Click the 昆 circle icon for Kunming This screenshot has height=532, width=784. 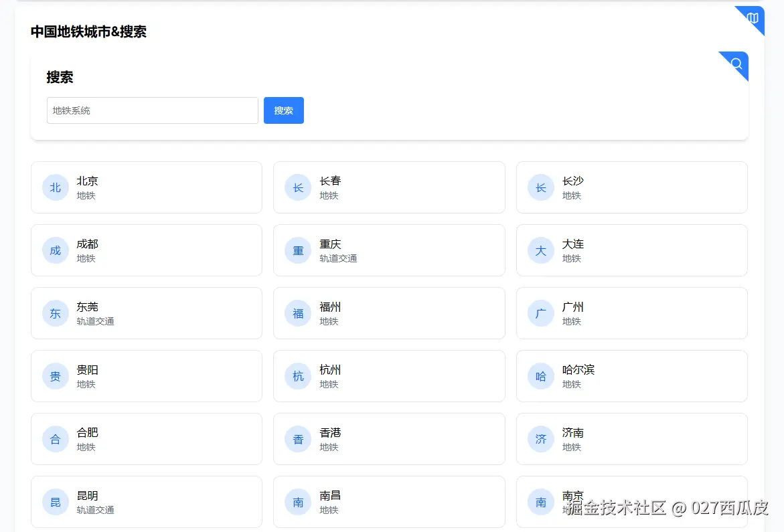[56, 502]
